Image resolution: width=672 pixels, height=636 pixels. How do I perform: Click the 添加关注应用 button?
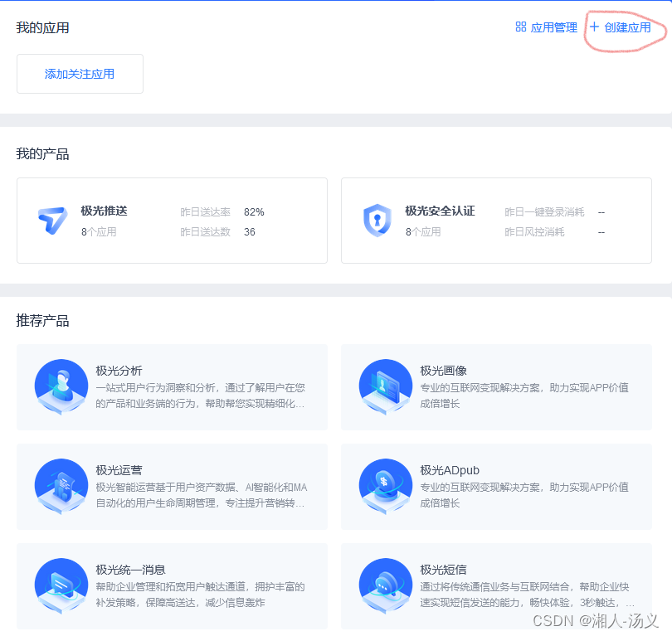click(x=80, y=74)
